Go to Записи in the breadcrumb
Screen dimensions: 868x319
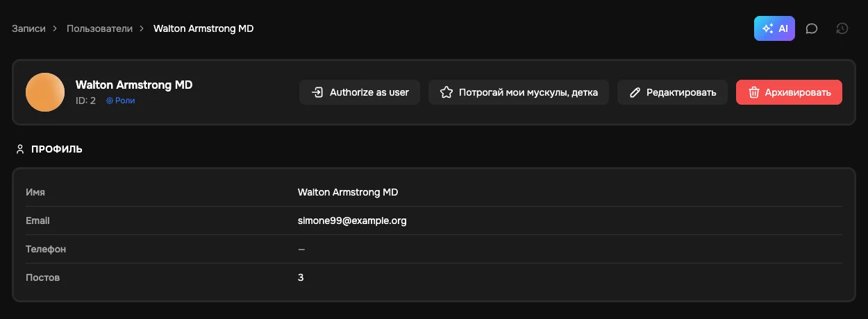[28, 28]
